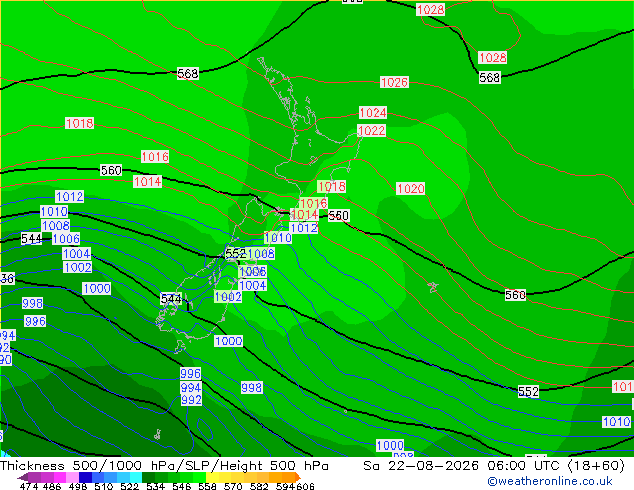
Task: Pick the cyan legend color segment
Action: click(136, 477)
